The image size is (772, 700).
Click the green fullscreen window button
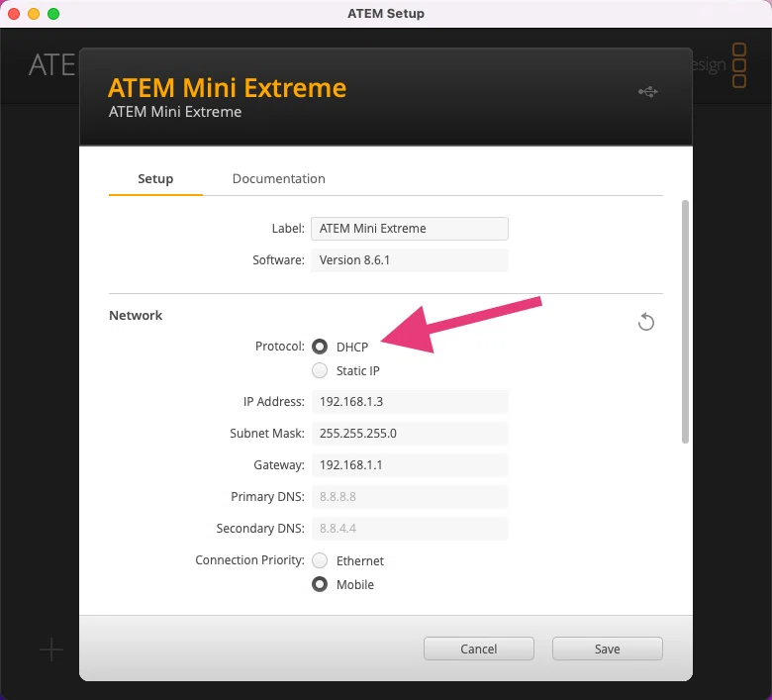click(53, 14)
